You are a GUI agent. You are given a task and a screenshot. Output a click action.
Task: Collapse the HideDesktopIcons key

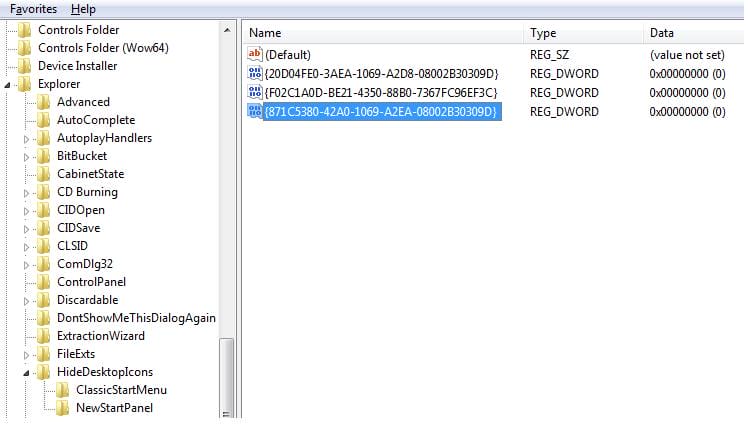click(x=28, y=372)
